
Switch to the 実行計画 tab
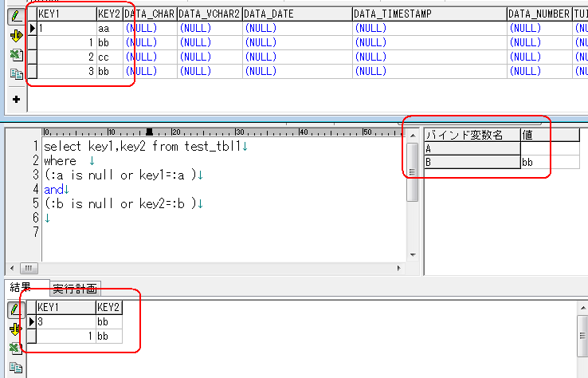tap(74, 289)
